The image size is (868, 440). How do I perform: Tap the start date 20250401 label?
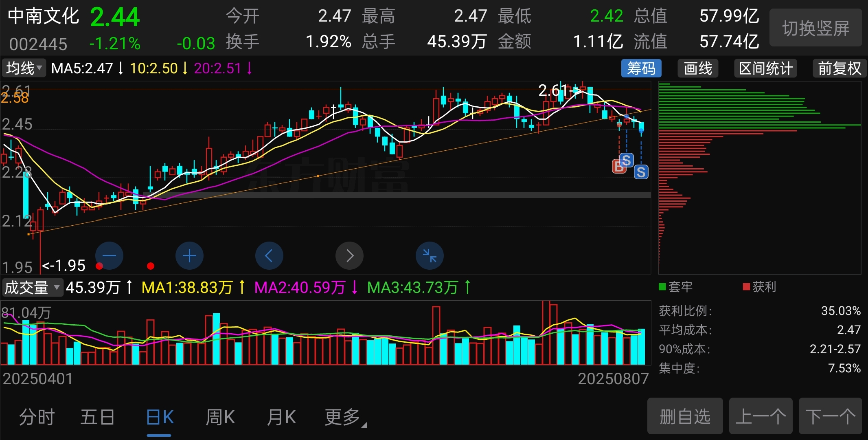click(x=38, y=379)
